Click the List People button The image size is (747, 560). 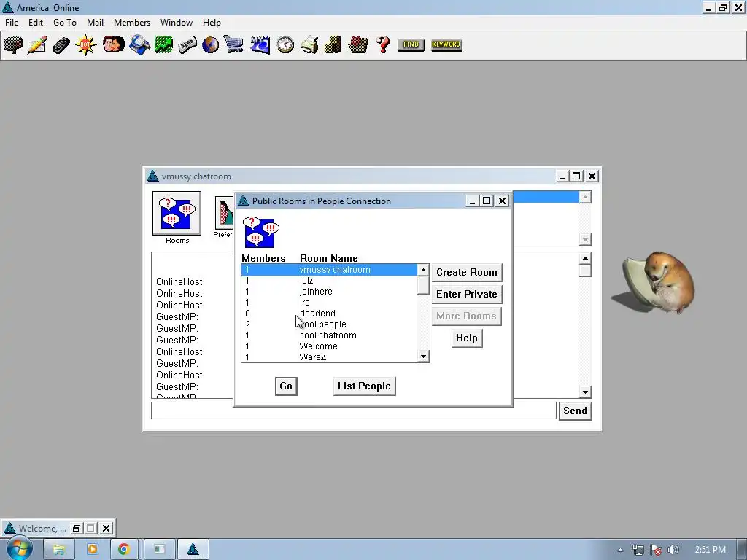pos(365,386)
